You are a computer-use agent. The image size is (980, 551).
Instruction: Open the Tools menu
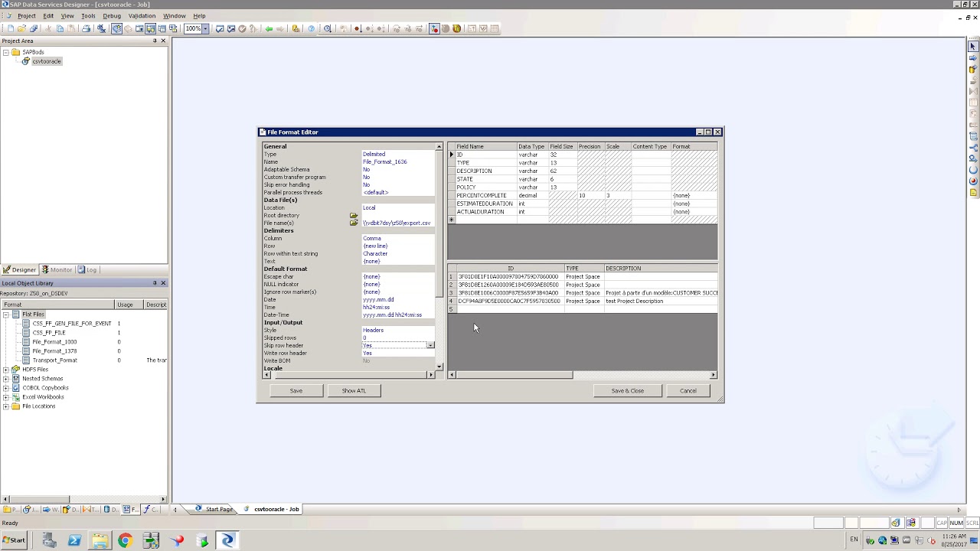coord(88,15)
